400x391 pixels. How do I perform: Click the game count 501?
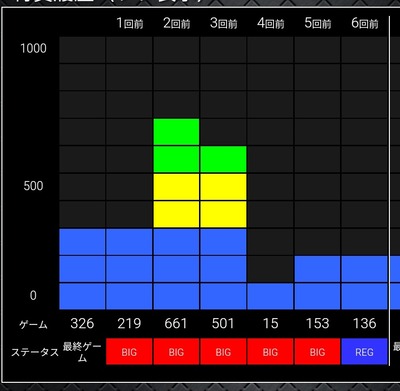[x=223, y=323]
